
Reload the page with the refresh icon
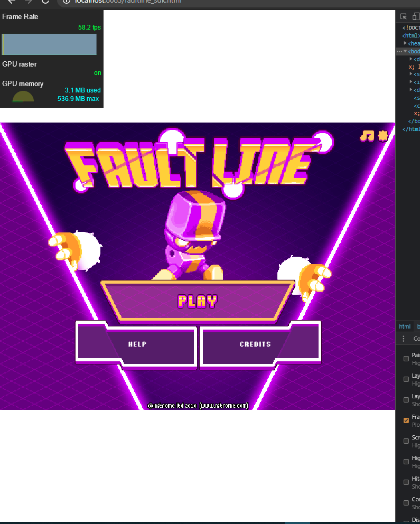coord(45,2)
